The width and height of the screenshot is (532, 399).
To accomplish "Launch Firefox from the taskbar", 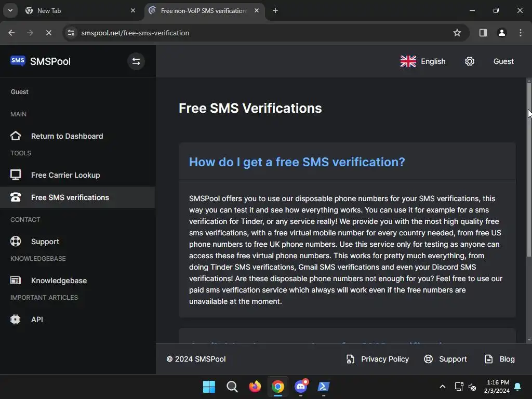I will click(x=255, y=387).
